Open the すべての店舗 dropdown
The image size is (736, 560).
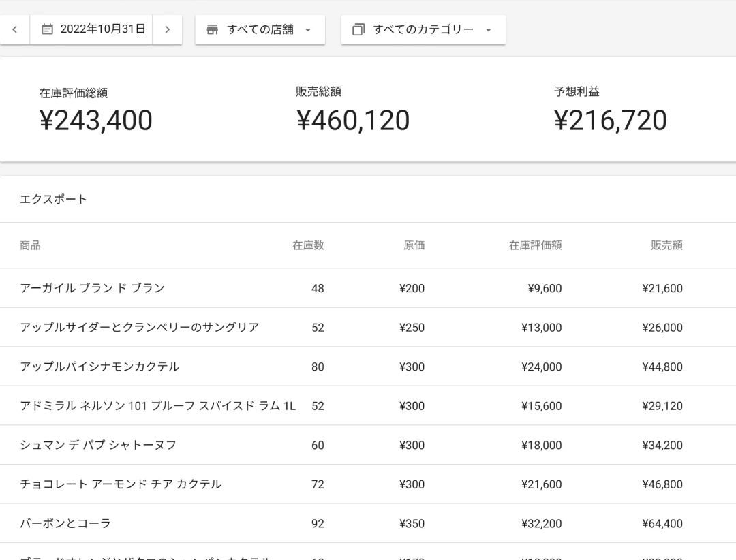click(260, 29)
